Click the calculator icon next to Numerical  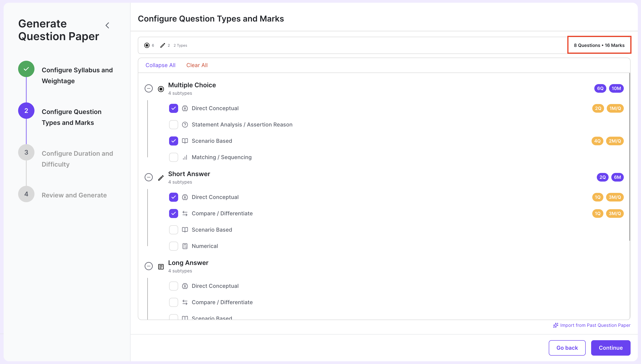(x=185, y=246)
